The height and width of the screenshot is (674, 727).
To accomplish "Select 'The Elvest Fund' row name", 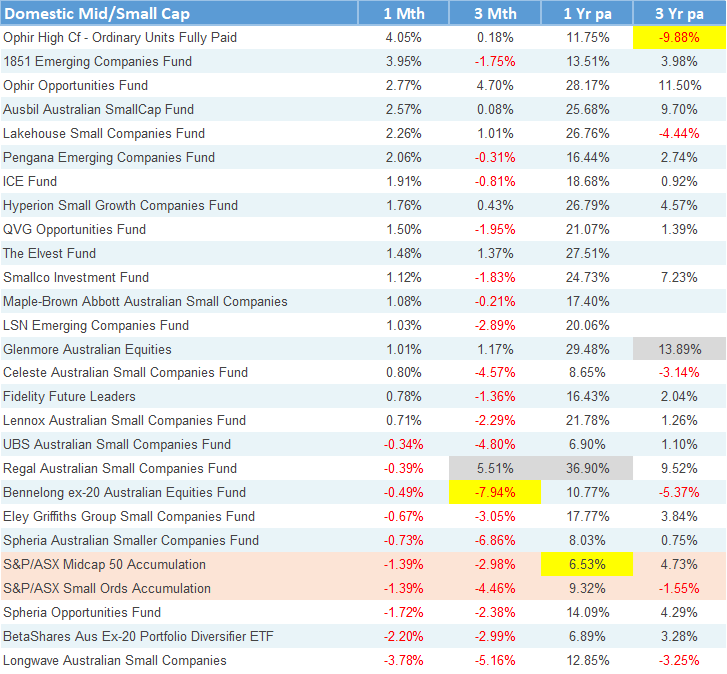I will 50,254.
